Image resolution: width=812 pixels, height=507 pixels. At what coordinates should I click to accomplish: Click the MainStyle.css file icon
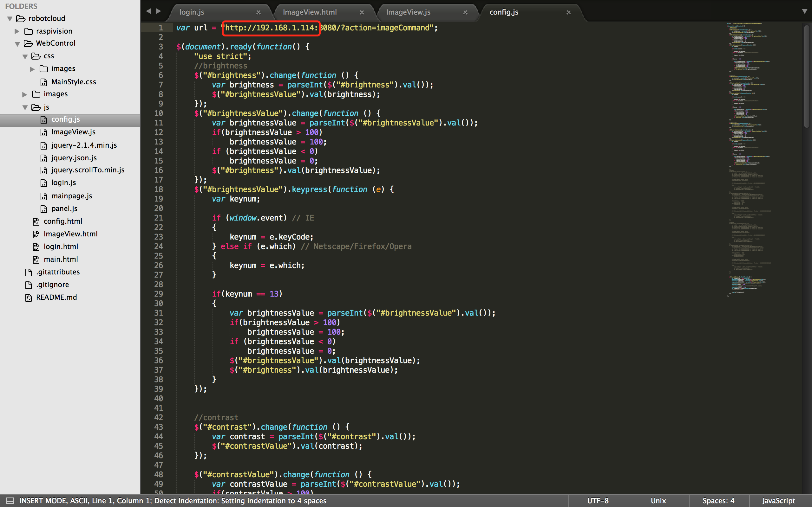point(44,82)
